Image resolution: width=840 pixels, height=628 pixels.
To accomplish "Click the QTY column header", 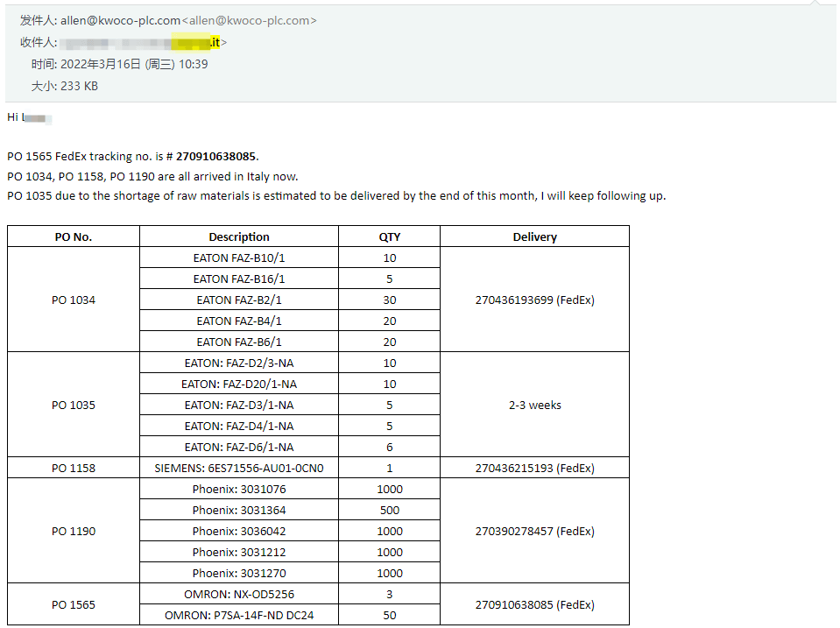I will click(x=390, y=236).
